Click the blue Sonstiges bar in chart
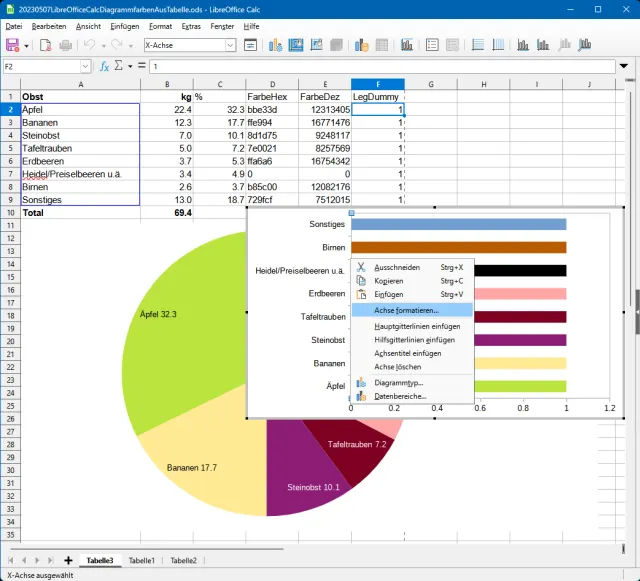The width and height of the screenshot is (640, 581). click(x=458, y=225)
